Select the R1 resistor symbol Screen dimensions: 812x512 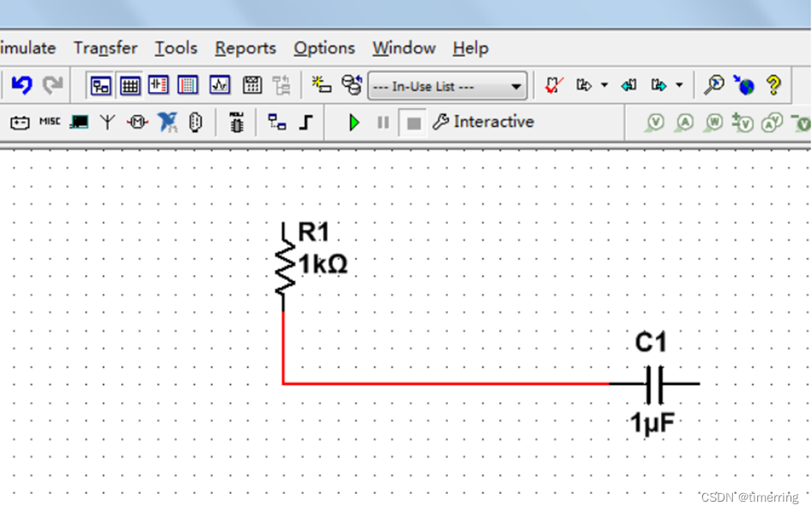pos(284,267)
